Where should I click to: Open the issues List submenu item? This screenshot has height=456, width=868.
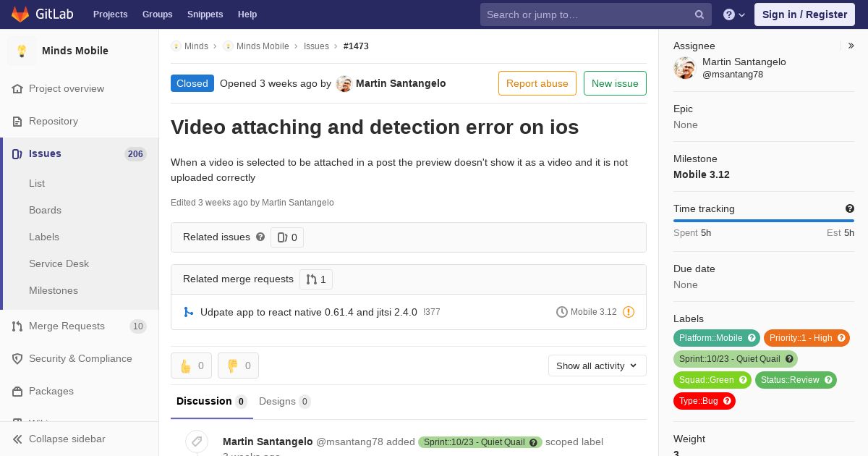click(x=37, y=183)
